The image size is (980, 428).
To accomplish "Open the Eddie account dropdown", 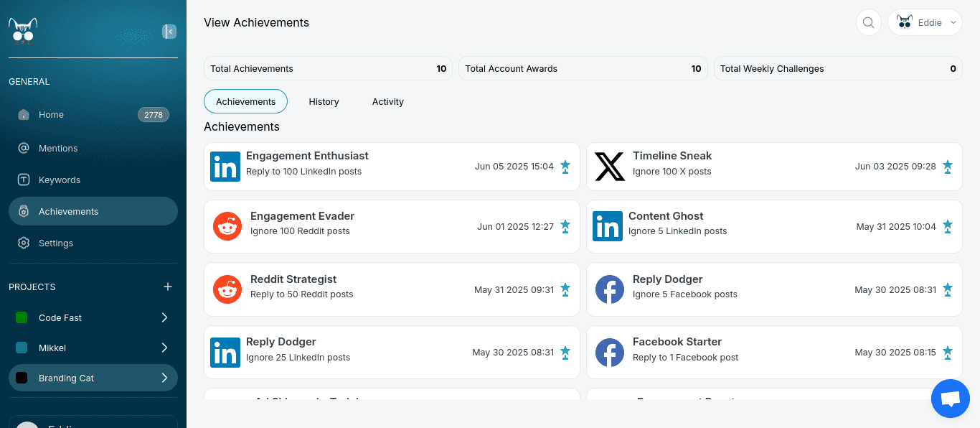I will [x=925, y=22].
